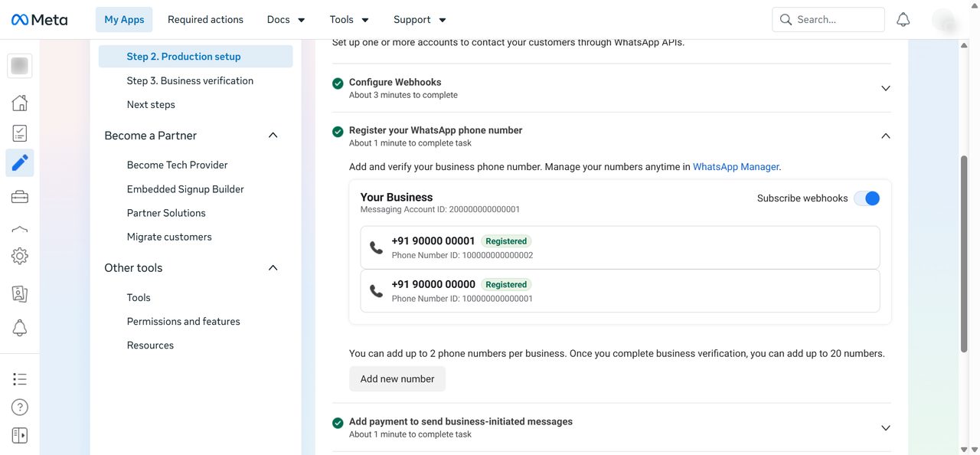Open the Tools dropdown in top bar
This screenshot has width=980, height=455.
point(349,20)
